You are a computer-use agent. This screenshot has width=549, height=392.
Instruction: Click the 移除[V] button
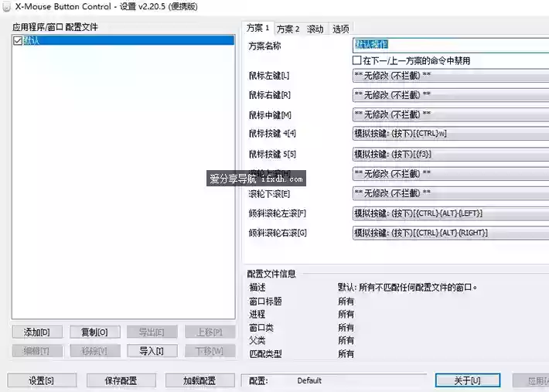[95, 351]
